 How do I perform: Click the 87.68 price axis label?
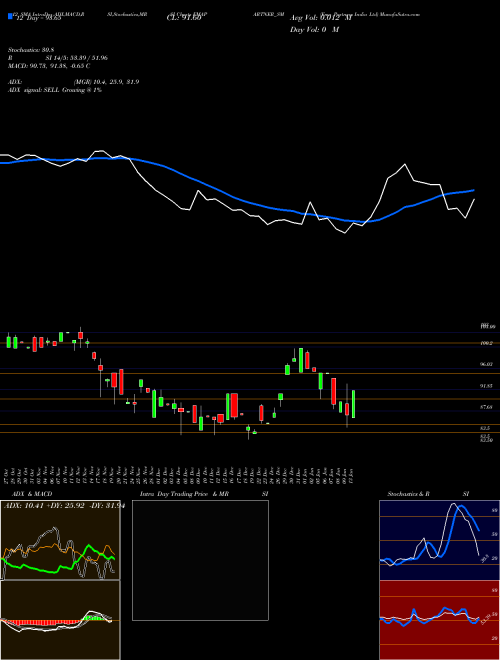[x=487, y=407]
